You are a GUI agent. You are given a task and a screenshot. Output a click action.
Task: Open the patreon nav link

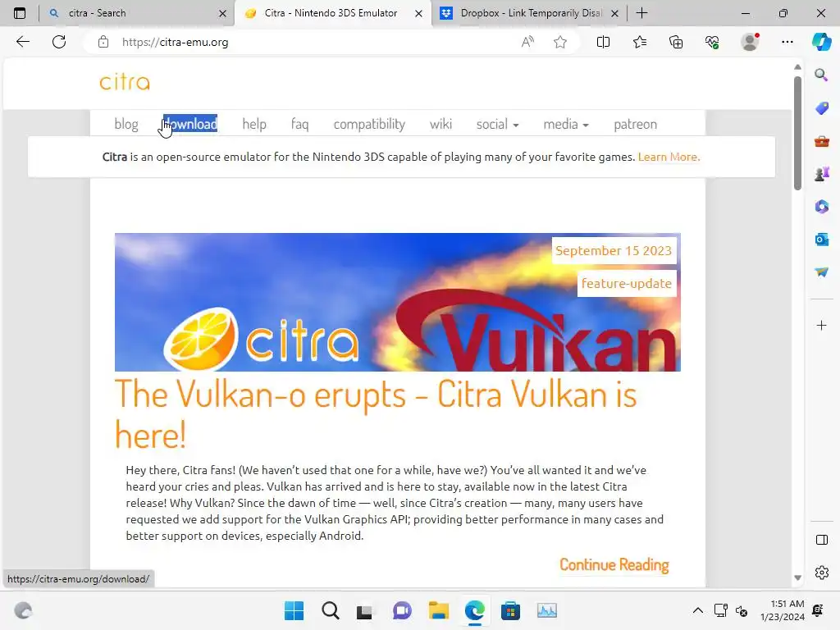coord(636,124)
